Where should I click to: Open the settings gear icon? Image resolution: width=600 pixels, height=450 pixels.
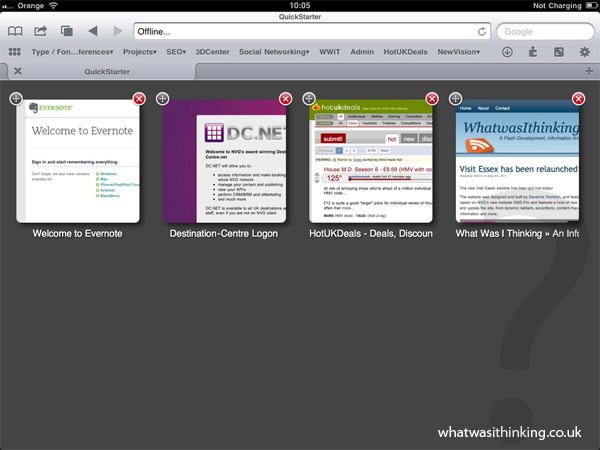pos(585,52)
